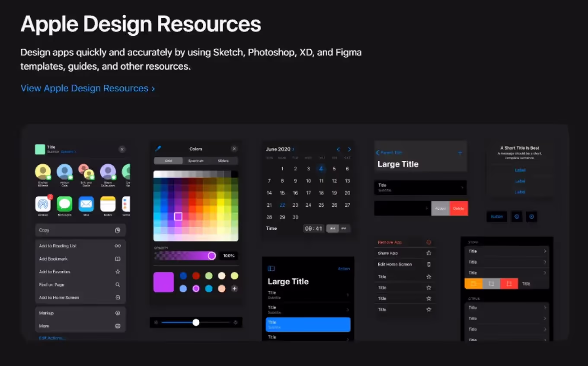This screenshot has width=588, height=366.
Task: Tap the Messages app icon
Action: 64,204
